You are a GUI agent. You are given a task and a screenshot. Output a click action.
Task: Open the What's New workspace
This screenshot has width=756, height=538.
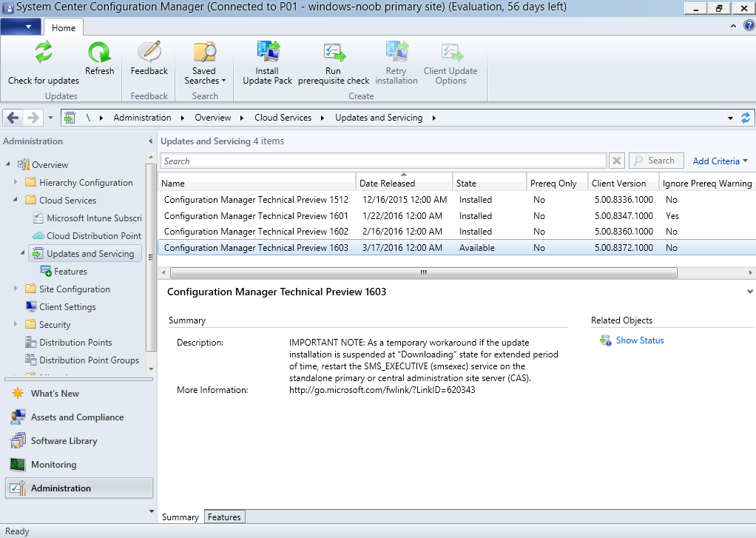point(78,394)
